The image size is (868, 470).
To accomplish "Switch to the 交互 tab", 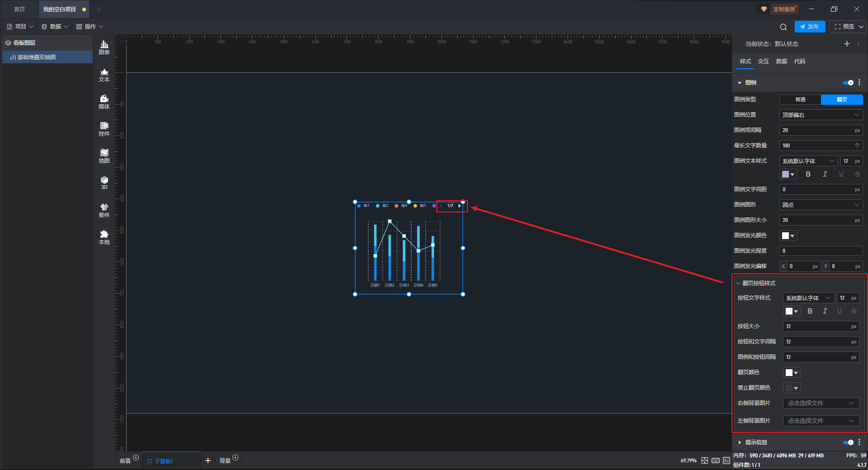I will (764, 61).
